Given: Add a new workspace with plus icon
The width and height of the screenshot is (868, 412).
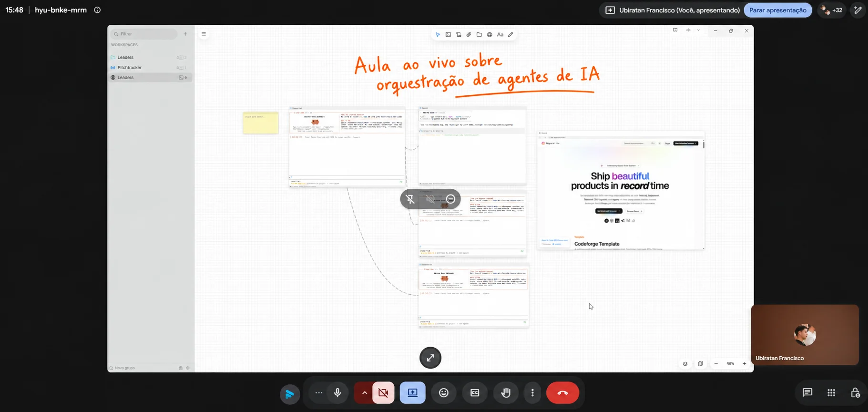Looking at the screenshot, I should pos(185,34).
